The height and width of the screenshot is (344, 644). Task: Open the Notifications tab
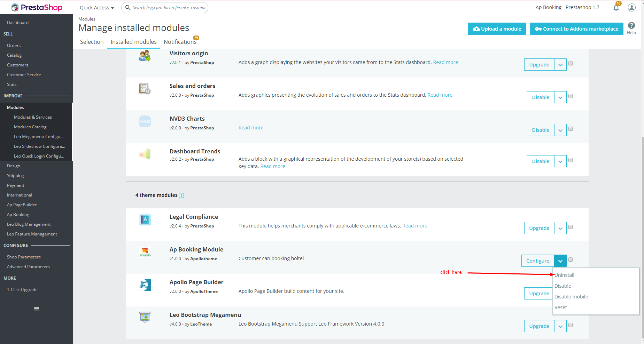(x=180, y=42)
